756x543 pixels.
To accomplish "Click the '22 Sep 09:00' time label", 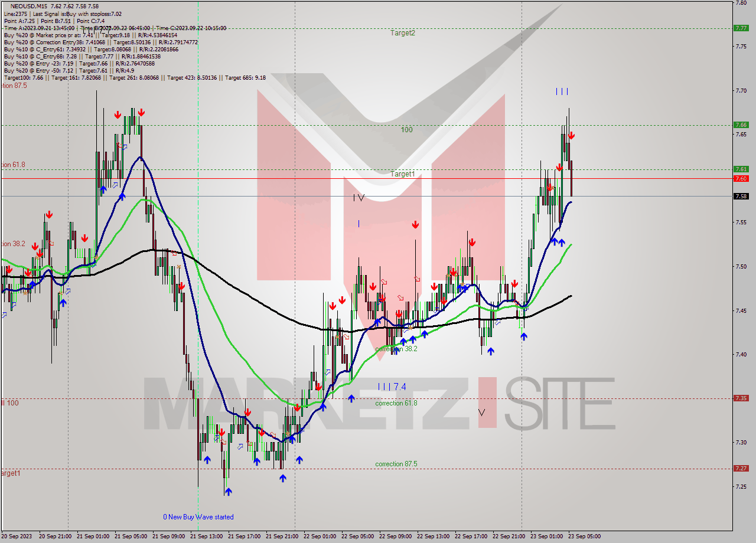I will [395, 537].
